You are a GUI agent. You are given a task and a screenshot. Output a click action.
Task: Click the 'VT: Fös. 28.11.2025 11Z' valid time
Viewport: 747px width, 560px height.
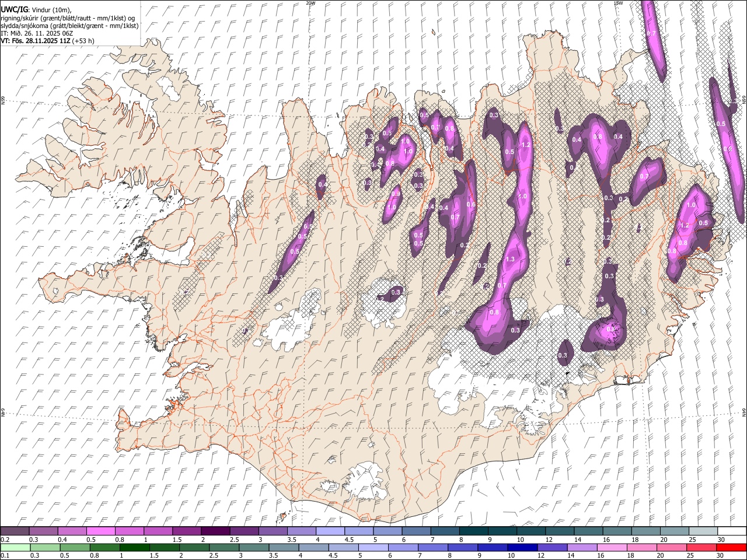36,41
